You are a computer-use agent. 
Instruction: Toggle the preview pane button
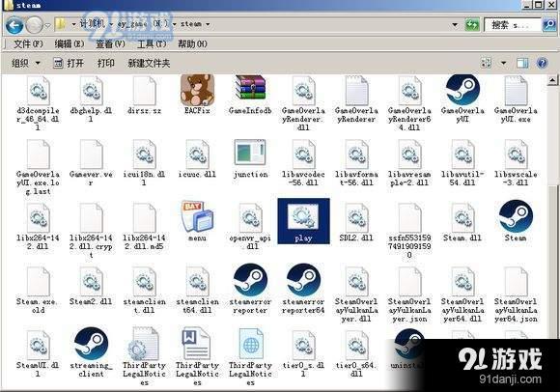(522, 63)
